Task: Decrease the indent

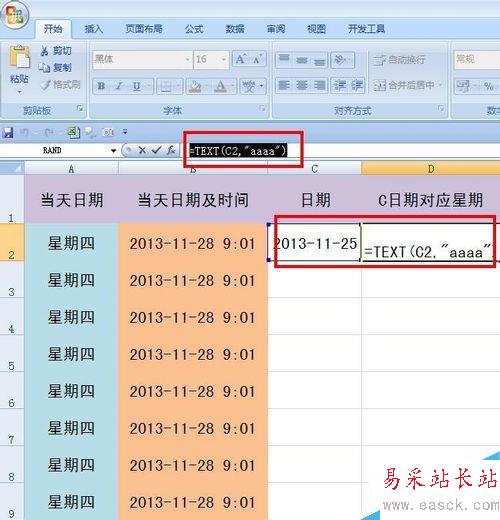Action: click(340, 85)
